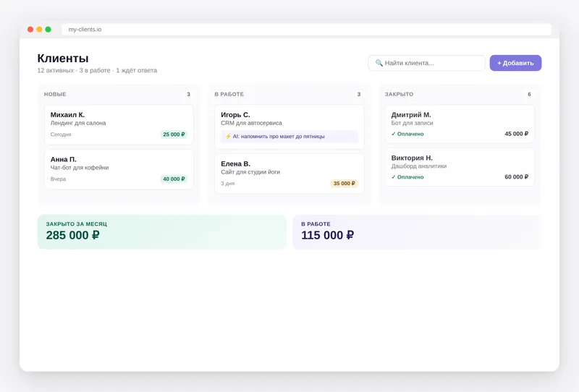The width and height of the screenshot is (579, 392).
Task: Click 'Лендинг для салона' description
Action: 78,123
